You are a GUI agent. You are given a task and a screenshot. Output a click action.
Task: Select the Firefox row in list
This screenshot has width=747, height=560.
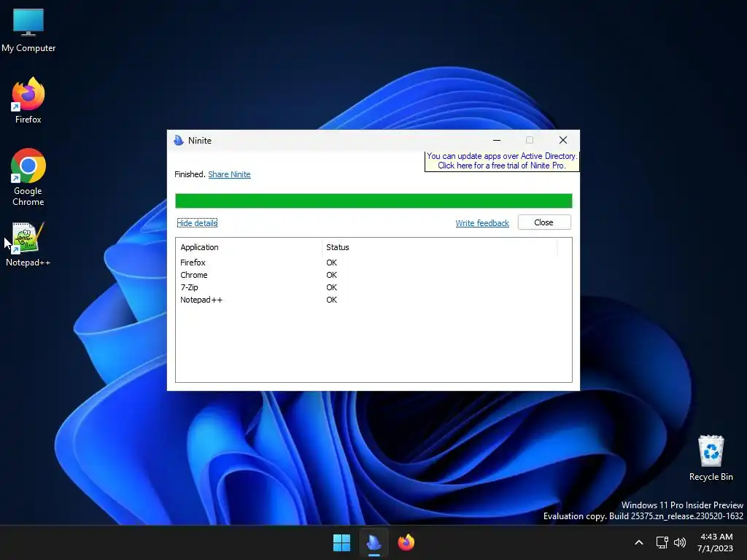coord(373,262)
